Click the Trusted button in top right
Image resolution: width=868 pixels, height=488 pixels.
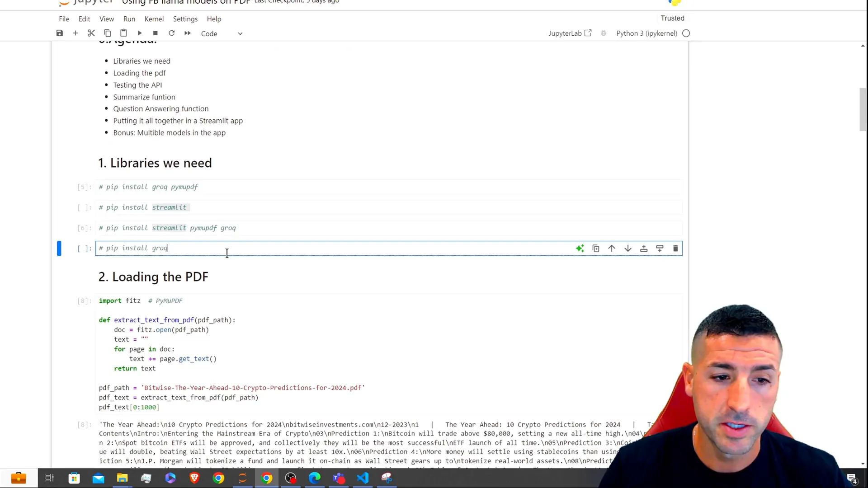coord(672,18)
